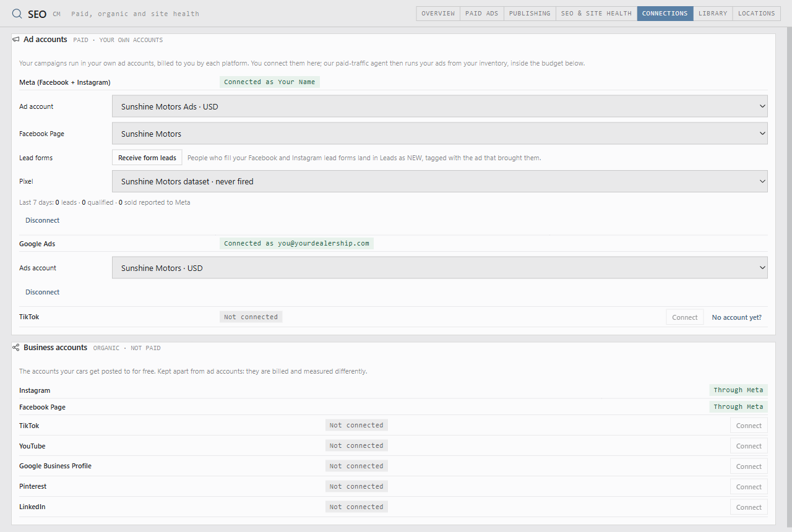Select the Connections tab

[x=665, y=14]
